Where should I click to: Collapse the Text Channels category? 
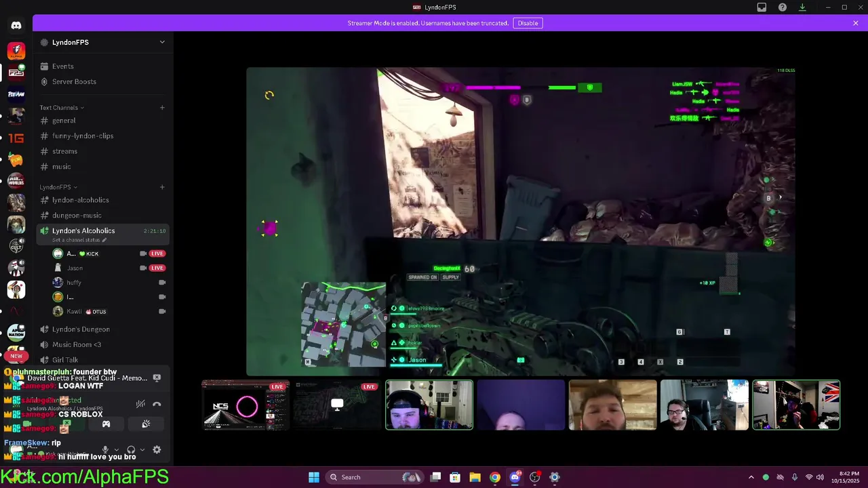pyautogui.click(x=62, y=108)
